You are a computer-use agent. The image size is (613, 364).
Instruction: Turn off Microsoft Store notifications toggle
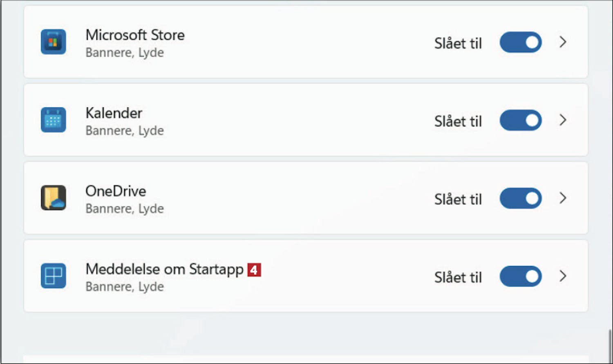521,42
